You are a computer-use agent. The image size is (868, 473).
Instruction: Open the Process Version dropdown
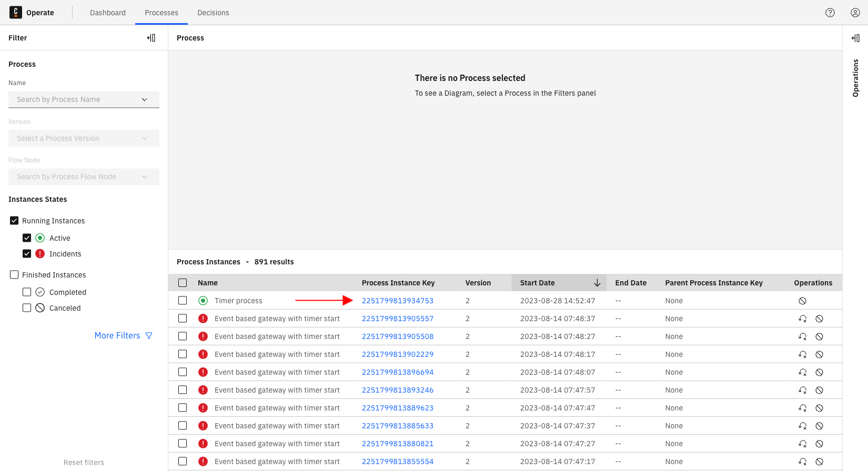(x=84, y=138)
